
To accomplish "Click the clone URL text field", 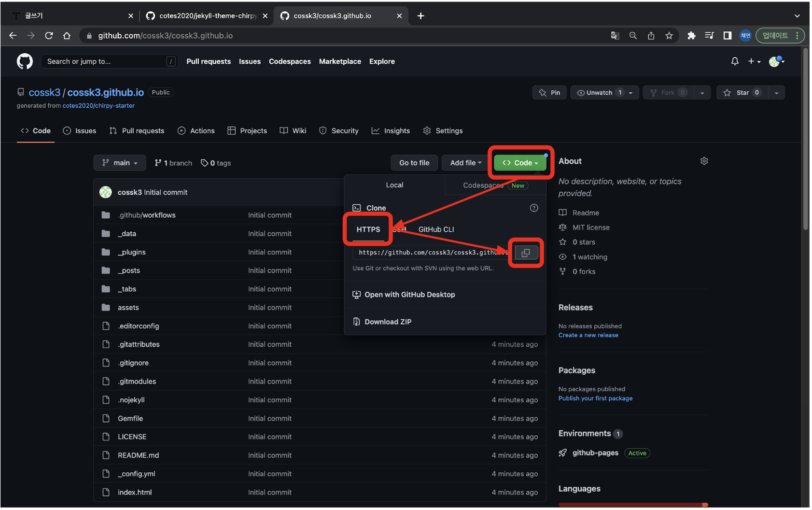I will pyautogui.click(x=432, y=253).
